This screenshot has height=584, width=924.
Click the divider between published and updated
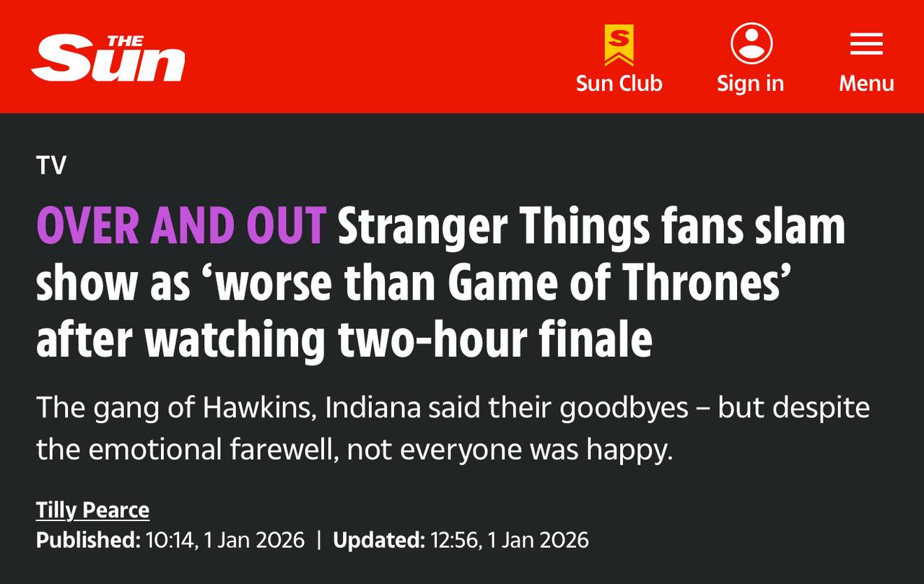[x=318, y=540]
